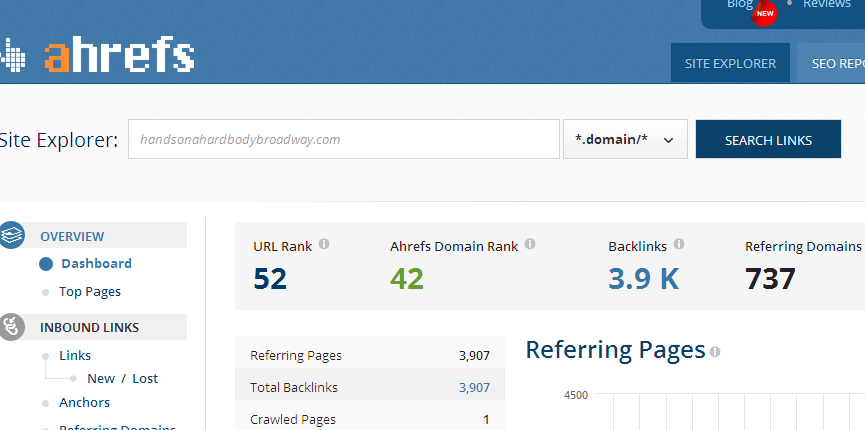The image size is (865, 430).
Task: Select OVERVIEW section in sidebar
Action: click(72, 236)
